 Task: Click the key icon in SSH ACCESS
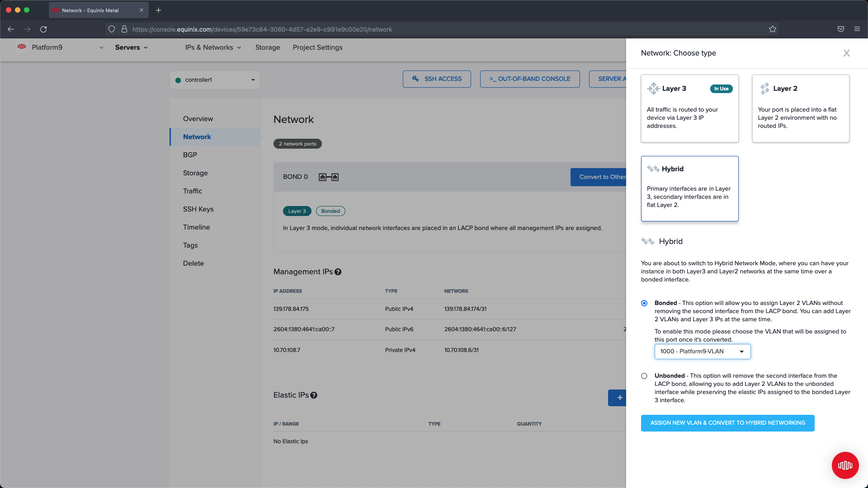pos(415,79)
